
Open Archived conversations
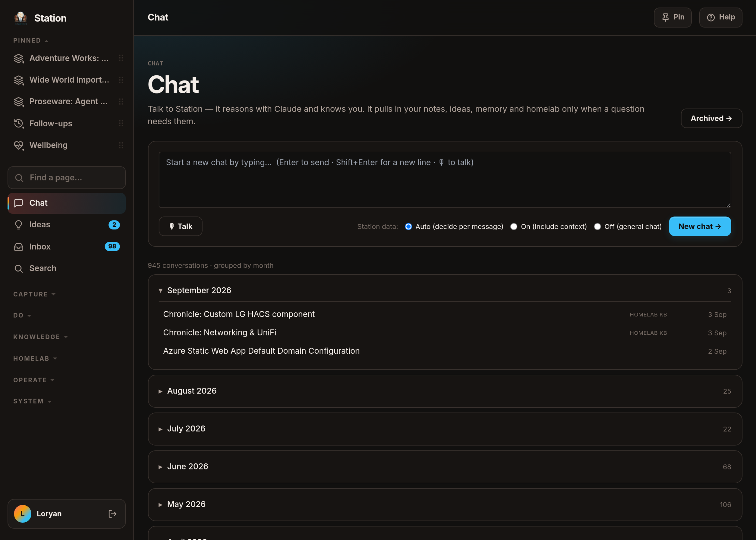pos(711,118)
